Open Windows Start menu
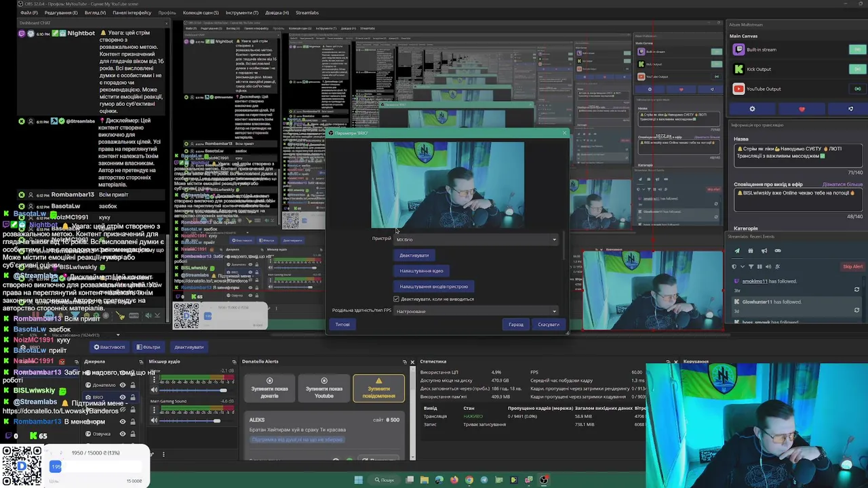868x488 pixels. [358, 480]
